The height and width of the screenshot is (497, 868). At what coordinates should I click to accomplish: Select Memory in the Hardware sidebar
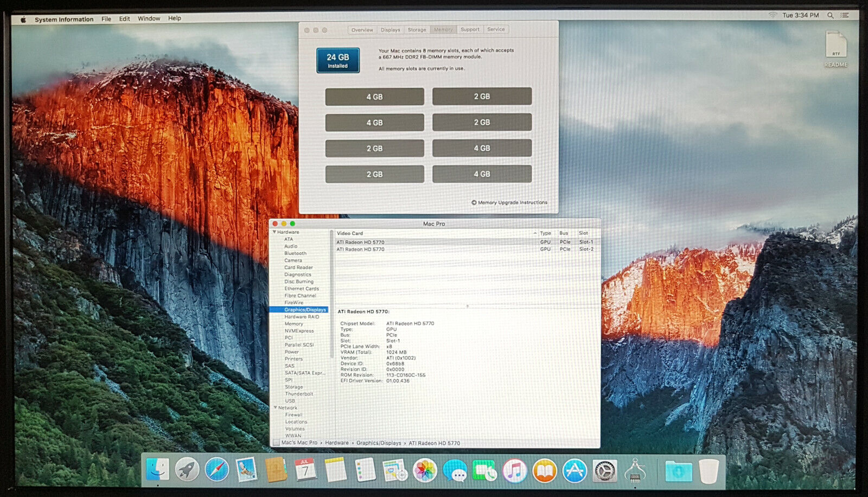tap(293, 324)
